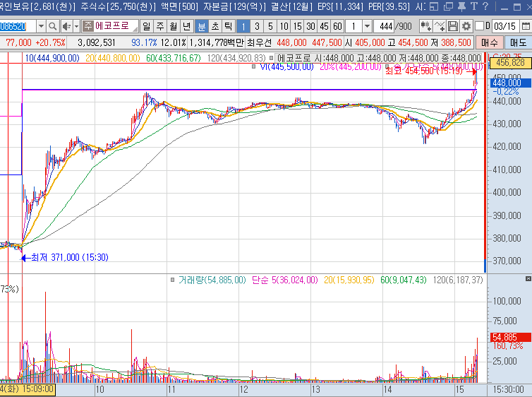Choose the 10 minute interval button

[284, 26]
